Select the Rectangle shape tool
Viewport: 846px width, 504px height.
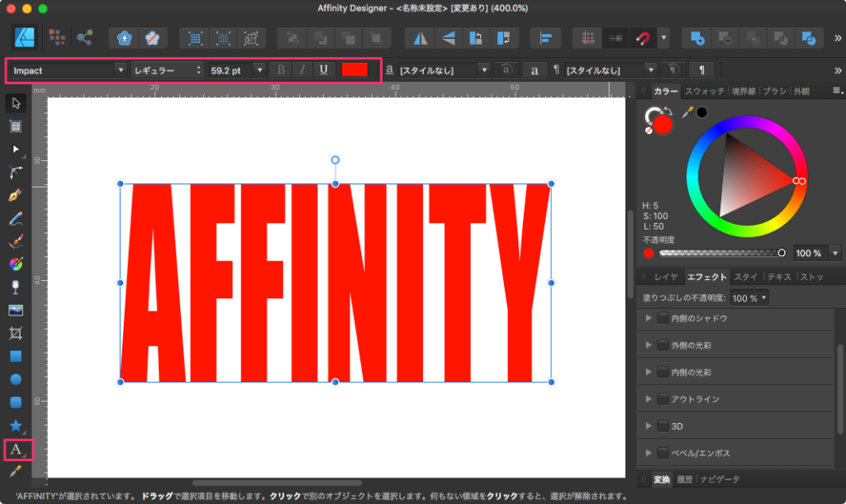click(15, 357)
